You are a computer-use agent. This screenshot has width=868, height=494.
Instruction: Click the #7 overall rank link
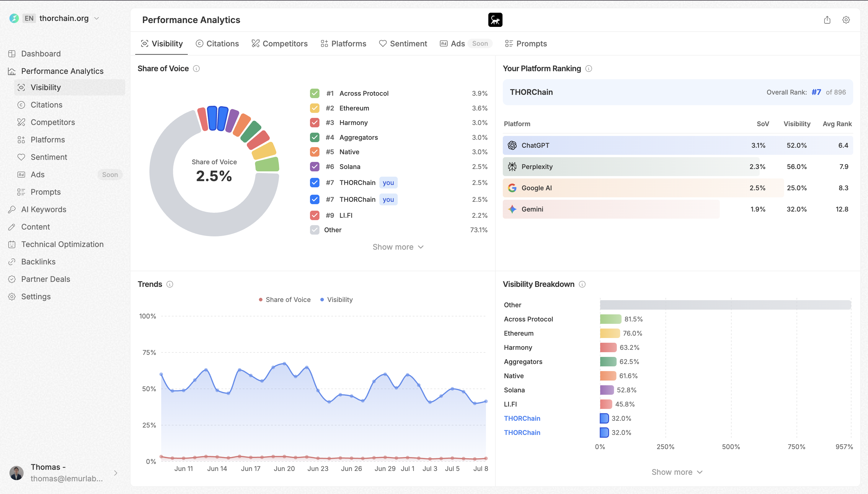coord(816,92)
